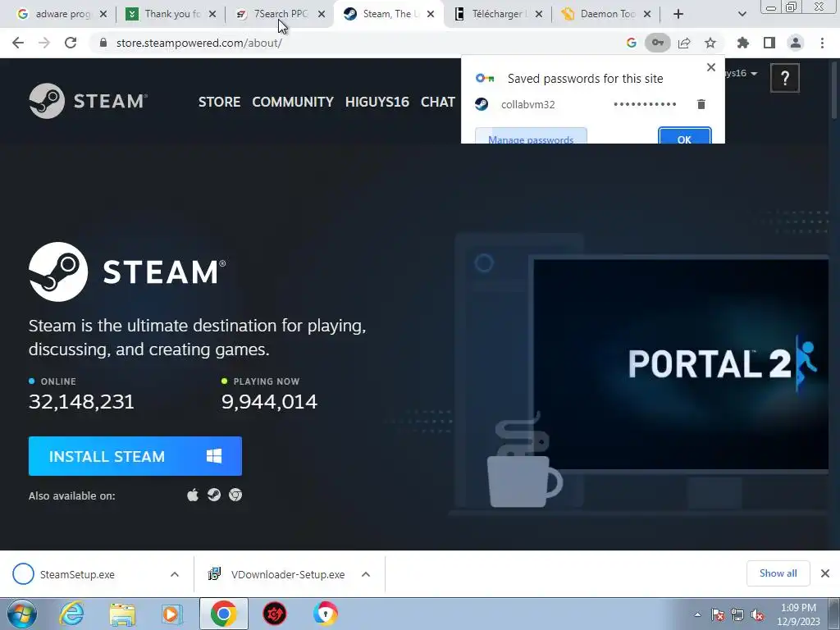The width and height of the screenshot is (840, 630).
Task: Open the COMMUNITY menu on Steam
Action: pyautogui.click(x=293, y=102)
